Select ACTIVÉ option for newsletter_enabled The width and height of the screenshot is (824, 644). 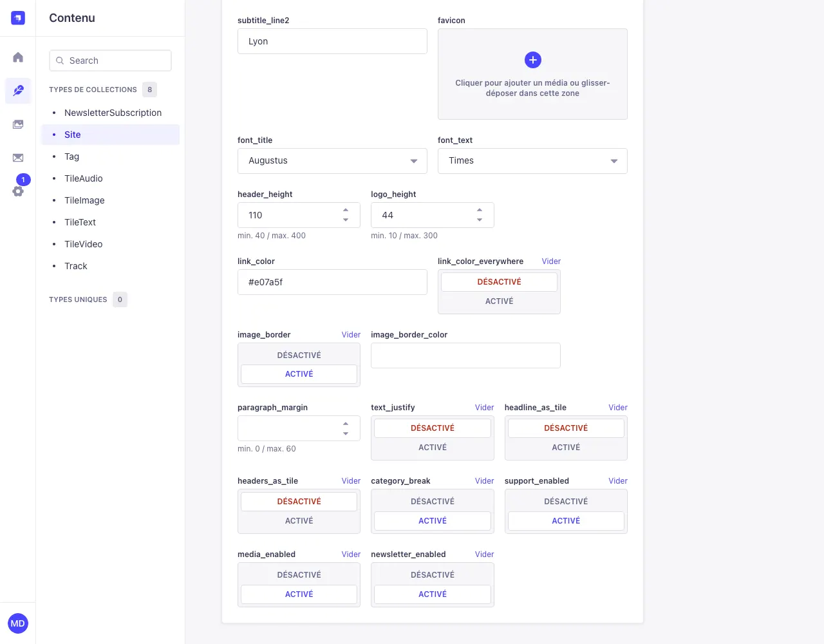coord(433,594)
